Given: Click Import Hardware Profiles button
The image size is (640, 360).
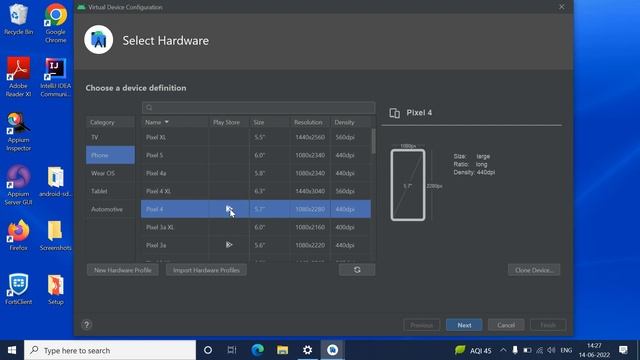Looking at the screenshot, I should pos(206,270).
